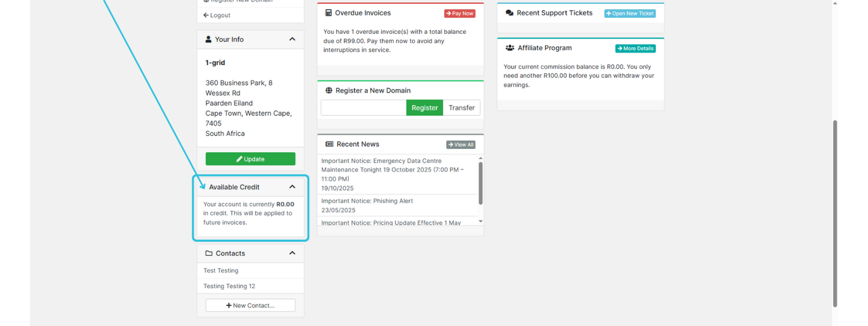Collapse the Available Credit panel
Image resolution: width=868 pixels, height=326 pixels.
click(292, 187)
